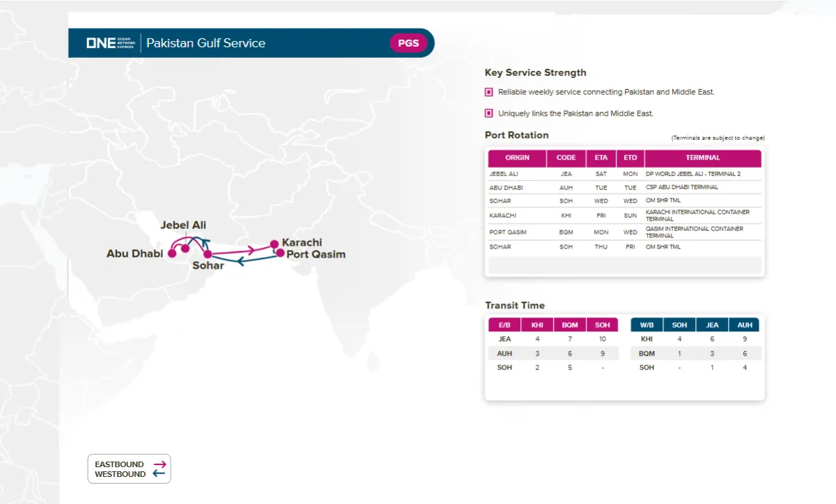The height and width of the screenshot is (504, 836).
Task: Select the W/B header in Transit Time
Action: (x=647, y=325)
